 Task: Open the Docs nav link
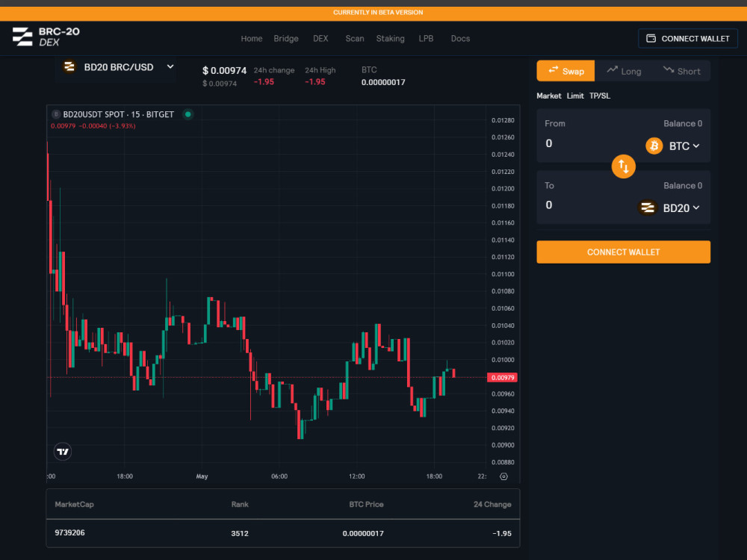pyautogui.click(x=460, y=39)
